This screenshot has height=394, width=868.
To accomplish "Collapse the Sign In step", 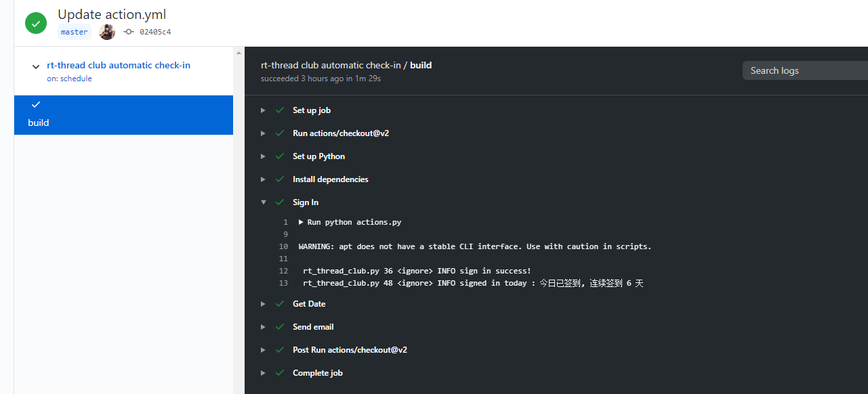I will point(263,202).
